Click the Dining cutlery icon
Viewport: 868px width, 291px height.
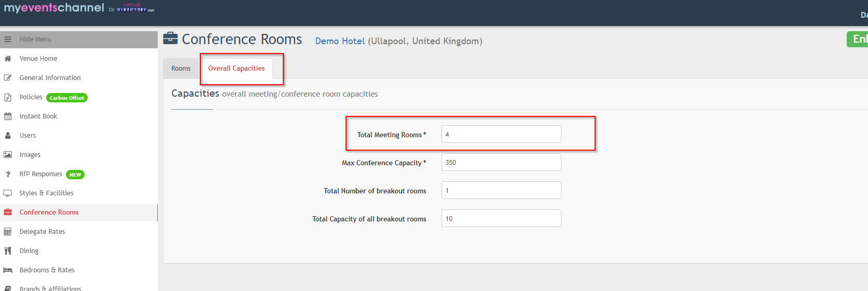(x=8, y=251)
